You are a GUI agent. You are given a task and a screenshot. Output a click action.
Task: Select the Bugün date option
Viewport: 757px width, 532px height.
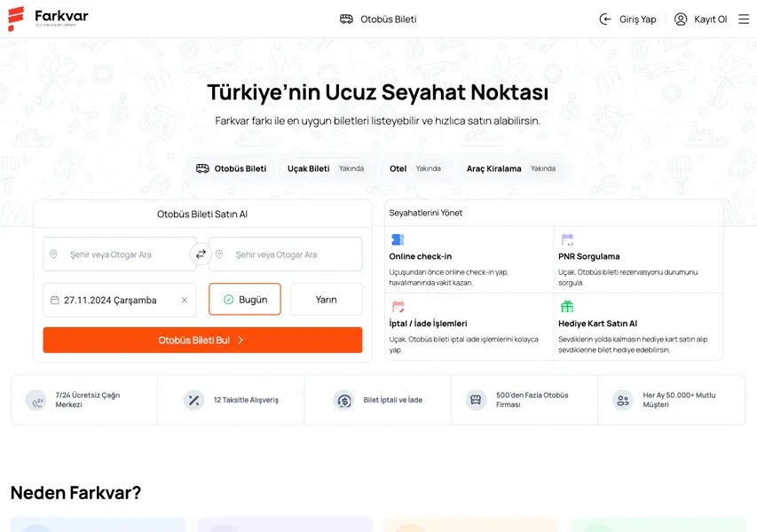coord(245,300)
